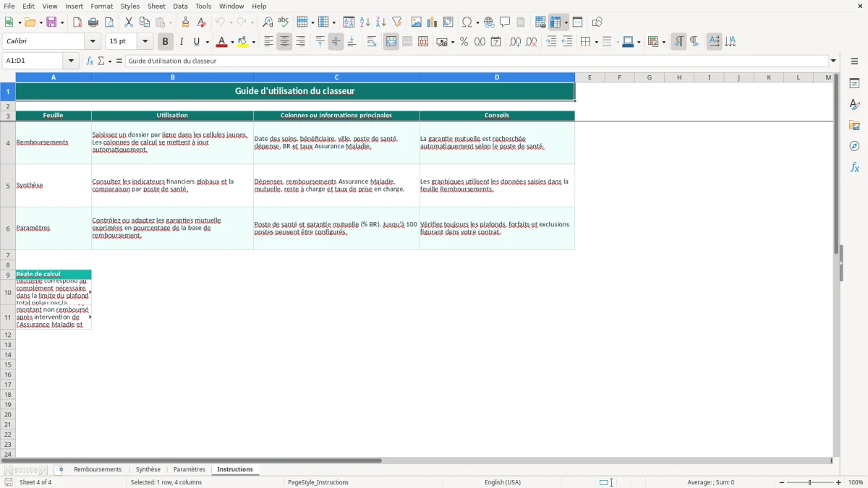Open Paste options dropdown arrow

coord(171,22)
